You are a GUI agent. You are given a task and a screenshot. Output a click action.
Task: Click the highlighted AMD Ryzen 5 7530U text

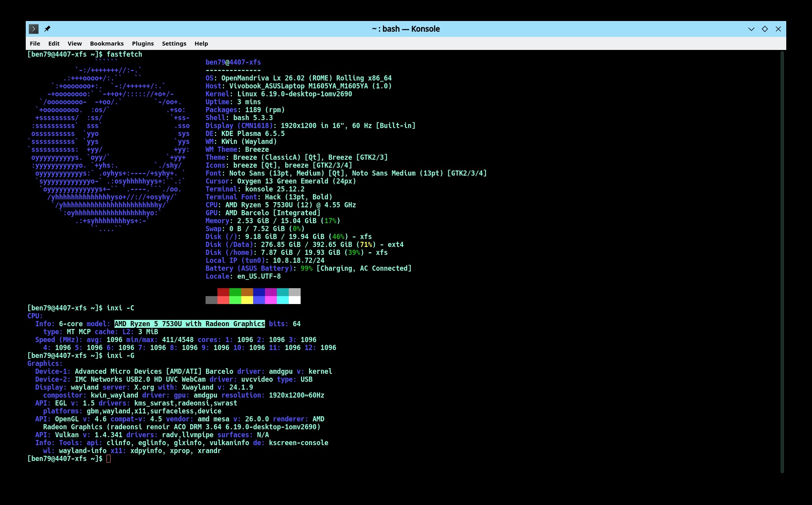(x=189, y=324)
